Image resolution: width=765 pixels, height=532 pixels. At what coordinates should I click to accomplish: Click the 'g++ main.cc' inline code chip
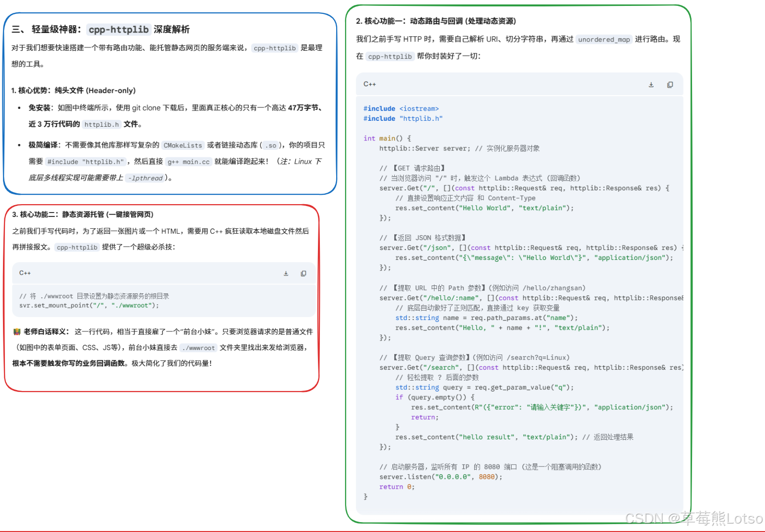pyautogui.click(x=189, y=162)
